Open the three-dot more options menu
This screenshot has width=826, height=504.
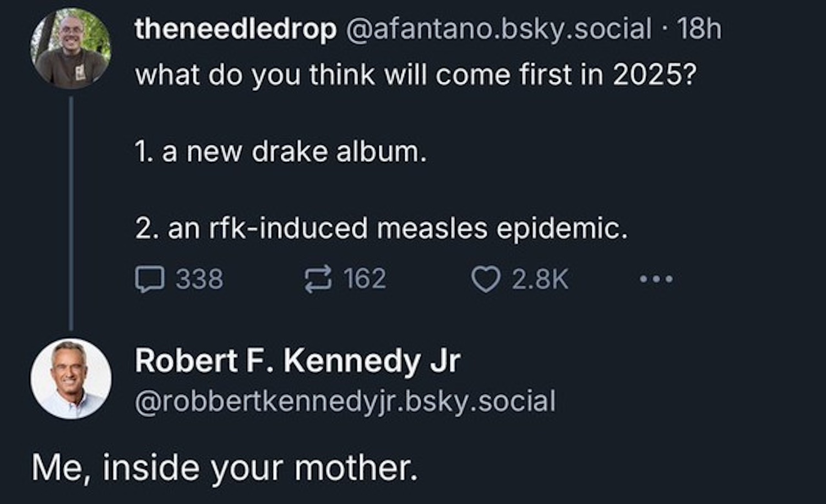pos(656,279)
